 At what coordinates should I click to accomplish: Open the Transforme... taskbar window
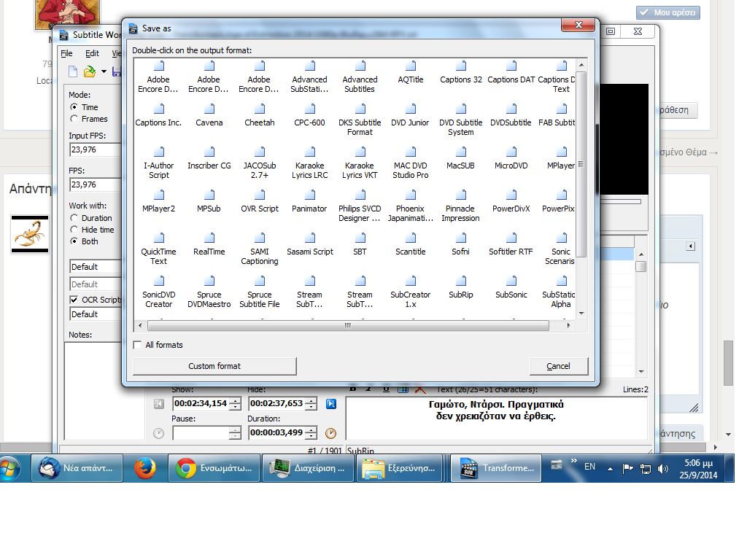tap(496, 469)
